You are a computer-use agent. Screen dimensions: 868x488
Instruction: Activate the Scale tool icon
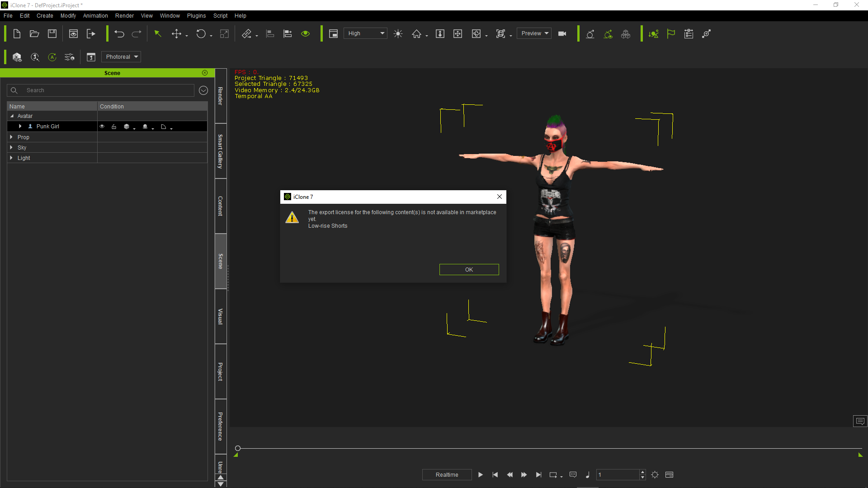coord(224,34)
